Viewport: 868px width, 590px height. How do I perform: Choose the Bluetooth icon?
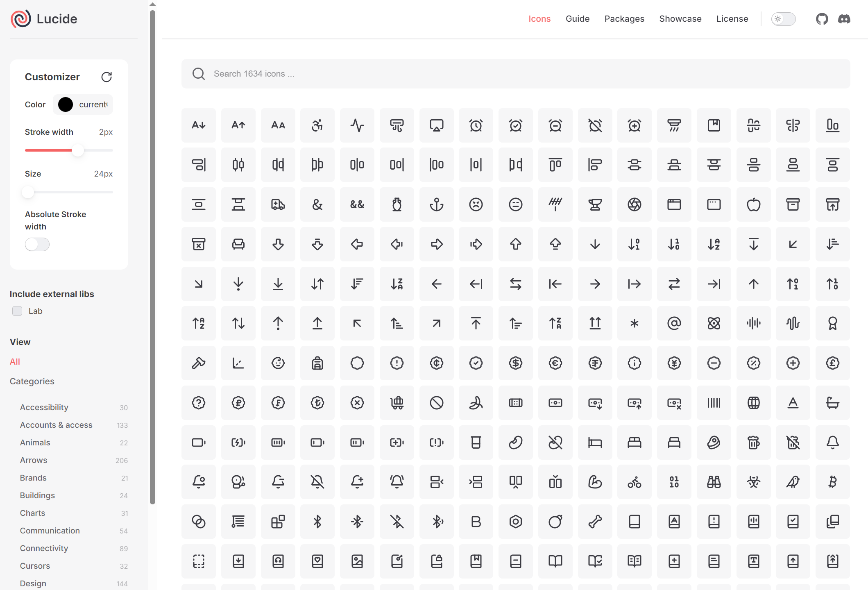pos(317,522)
